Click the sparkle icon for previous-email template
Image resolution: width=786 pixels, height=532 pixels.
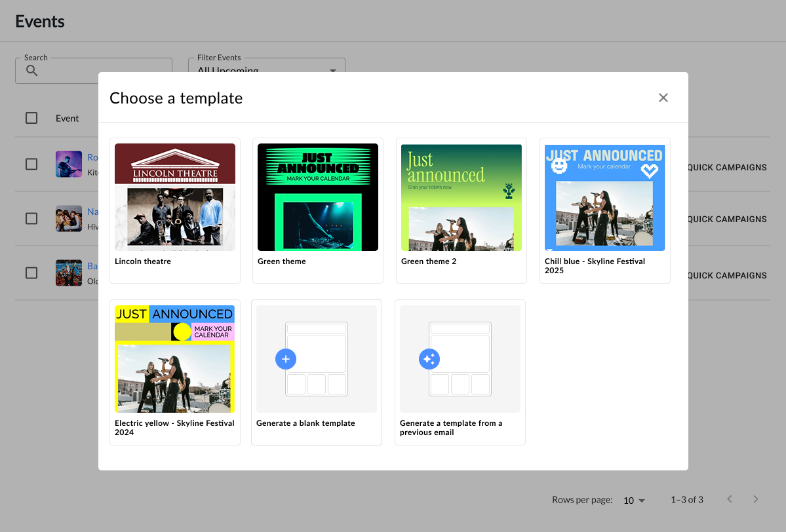429,358
